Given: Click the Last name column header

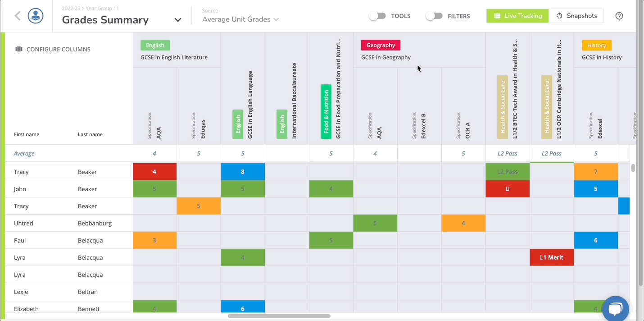Looking at the screenshot, I should coord(90,134).
